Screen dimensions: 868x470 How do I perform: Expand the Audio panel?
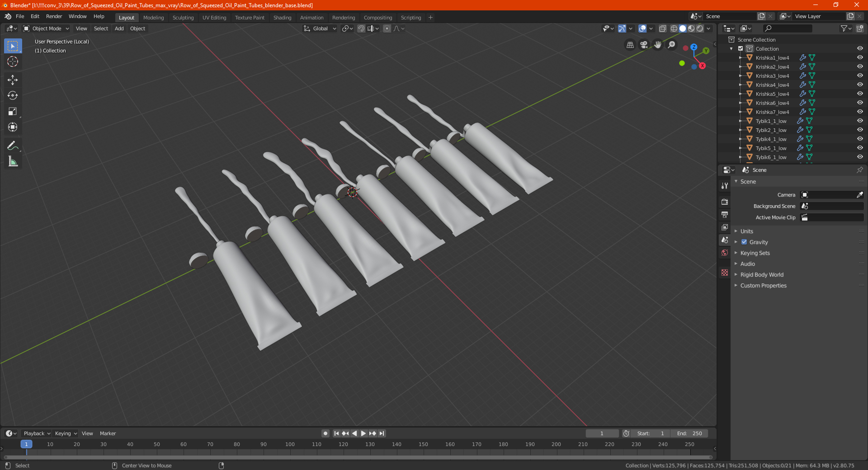(747, 263)
